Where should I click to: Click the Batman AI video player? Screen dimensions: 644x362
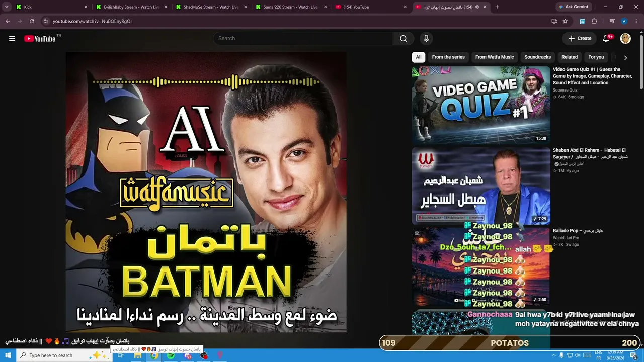tap(206, 192)
